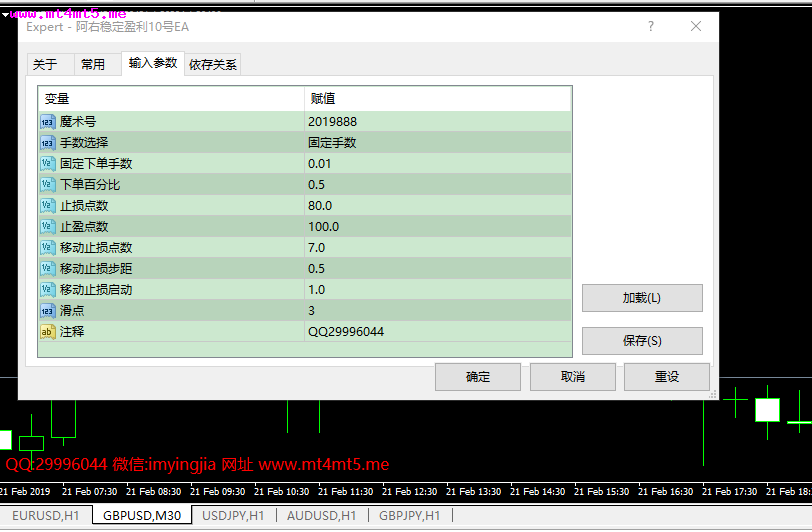The height and width of the screenshot is (532, 812).
Task: Select the 移动止损步距 variable name
Action: 96,269
